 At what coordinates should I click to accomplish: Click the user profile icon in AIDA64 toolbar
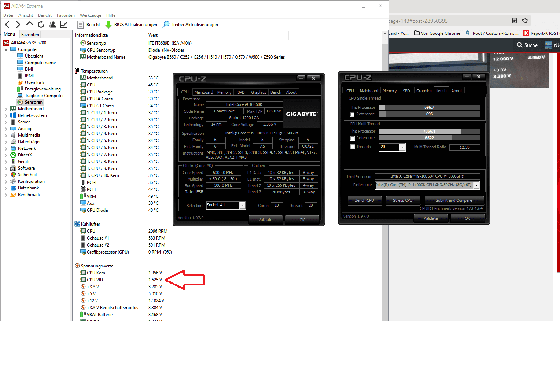point(52,25)
